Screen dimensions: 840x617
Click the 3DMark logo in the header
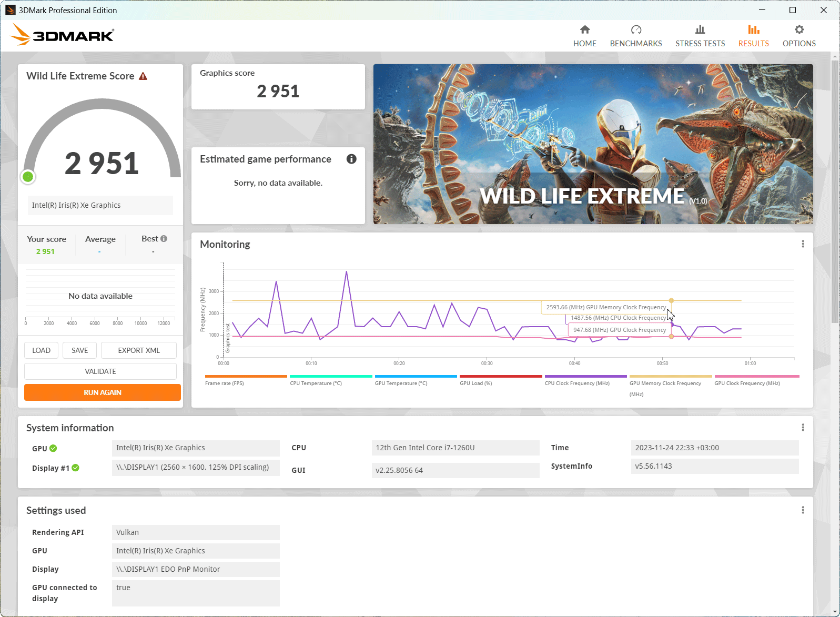(62, 35)
